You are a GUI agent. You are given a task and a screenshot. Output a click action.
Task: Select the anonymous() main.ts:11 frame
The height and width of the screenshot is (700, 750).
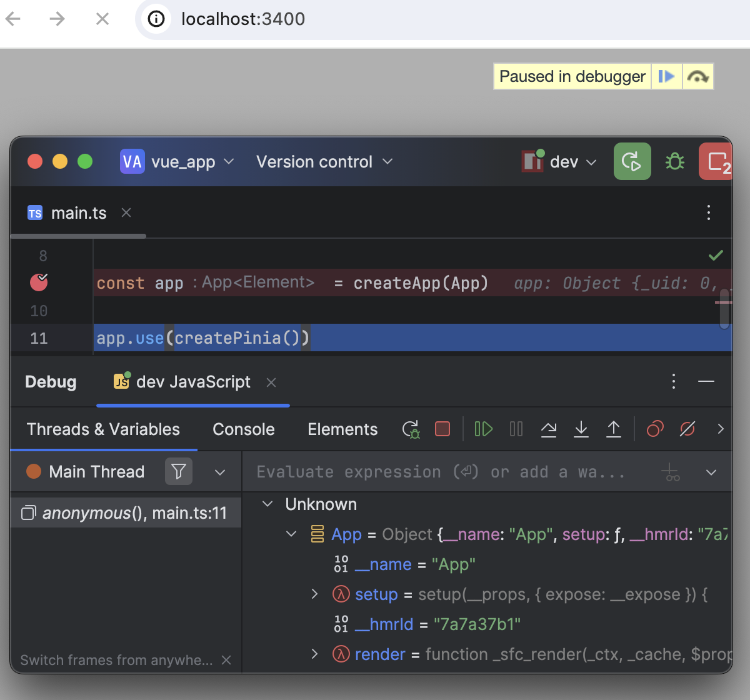pyautogui.click(x=125, y=512)
